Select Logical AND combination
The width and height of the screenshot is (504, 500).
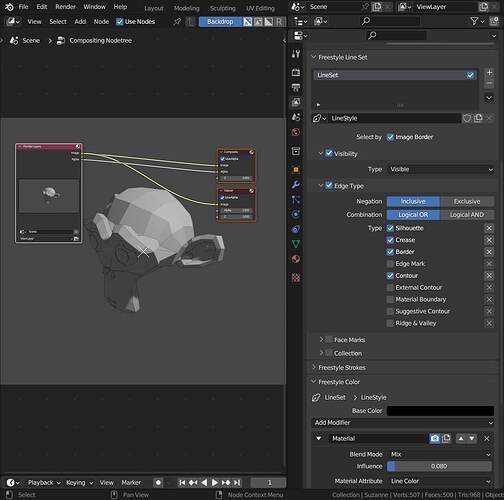click(467, 214)
